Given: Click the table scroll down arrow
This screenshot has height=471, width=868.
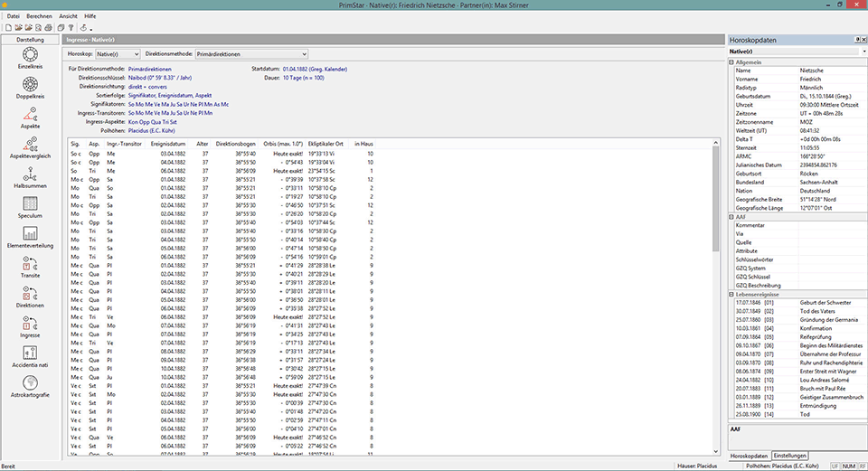Looking at the screenshot, I should (x=716, y=452).
